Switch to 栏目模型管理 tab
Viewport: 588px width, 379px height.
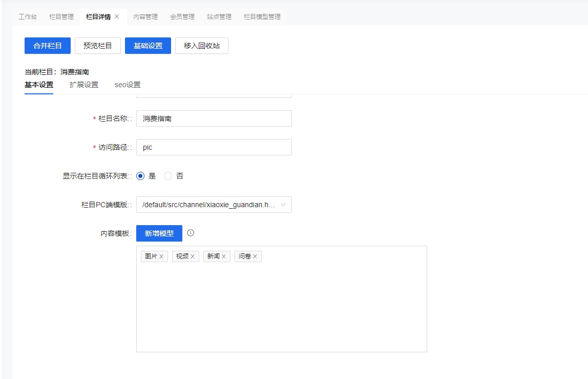(x=262, y=16)
